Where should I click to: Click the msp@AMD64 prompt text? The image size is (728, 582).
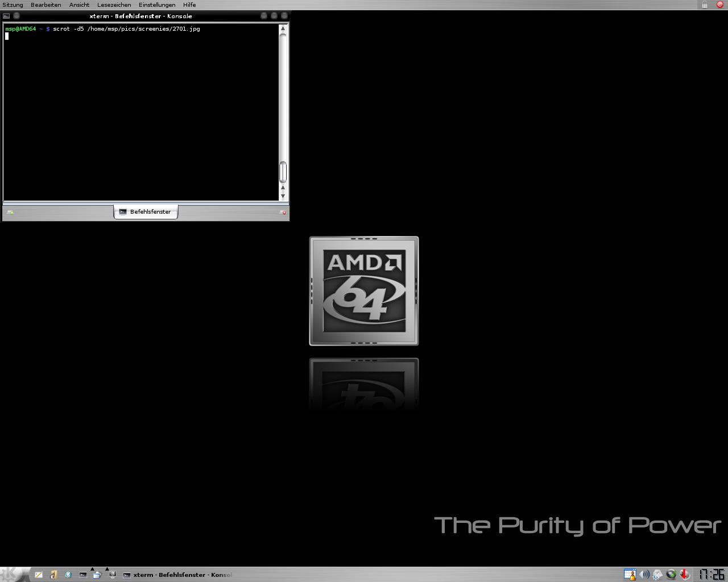point(20,28)
